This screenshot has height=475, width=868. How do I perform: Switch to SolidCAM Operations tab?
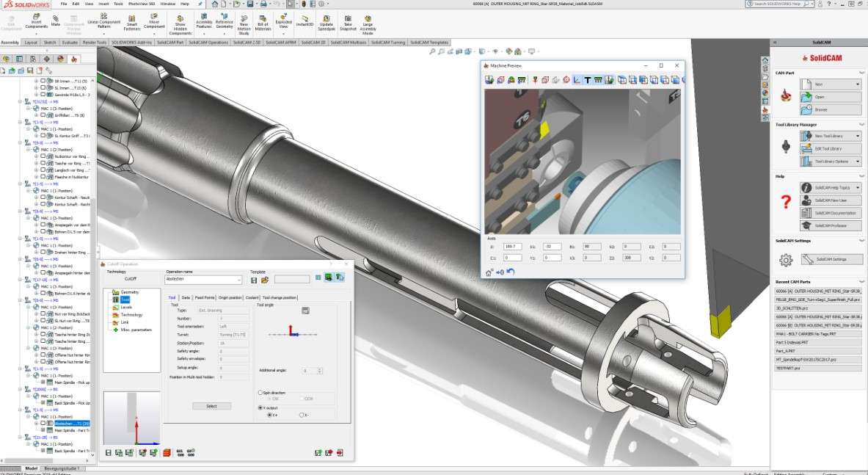click(x=208, y=42)
